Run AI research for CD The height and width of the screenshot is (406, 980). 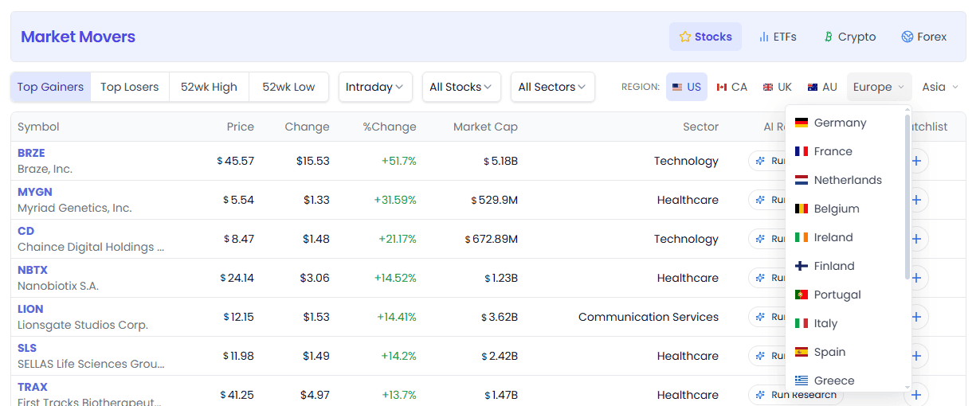point(767,239)
